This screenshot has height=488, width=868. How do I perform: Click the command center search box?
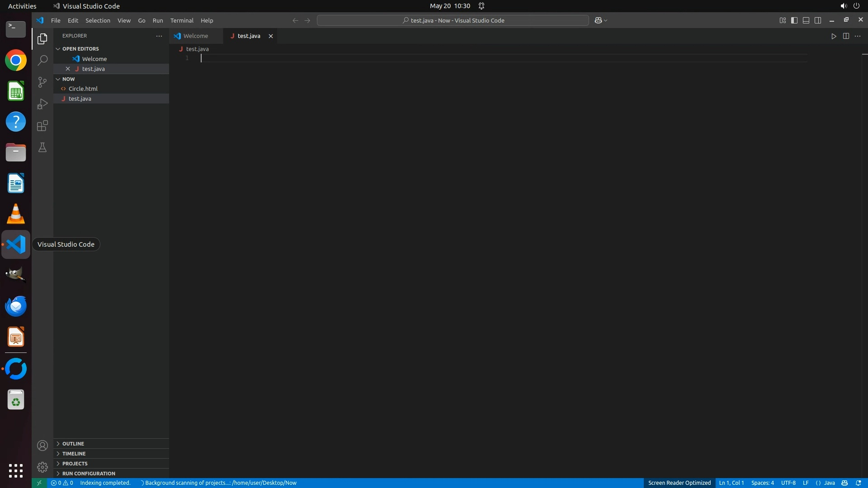tap(453, 20)
